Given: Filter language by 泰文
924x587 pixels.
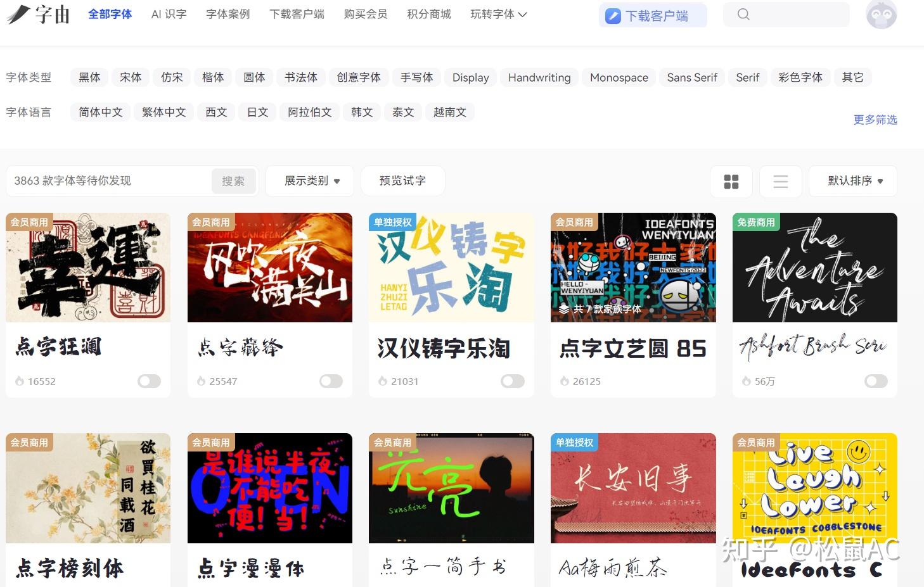Looking at the screenshot, I should point(403,112).
